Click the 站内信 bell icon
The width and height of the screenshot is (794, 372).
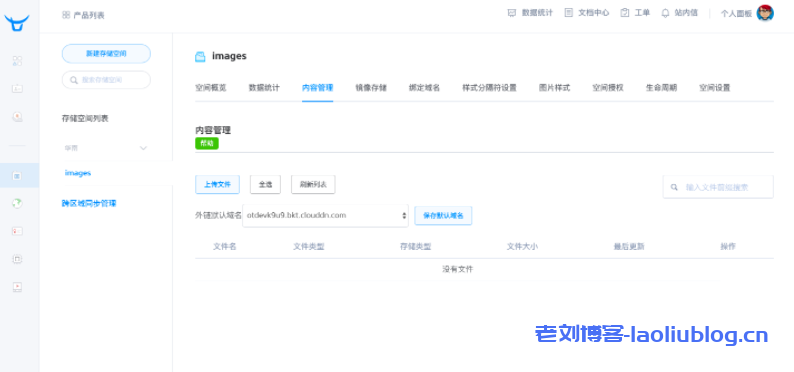[x=665, y=13]
